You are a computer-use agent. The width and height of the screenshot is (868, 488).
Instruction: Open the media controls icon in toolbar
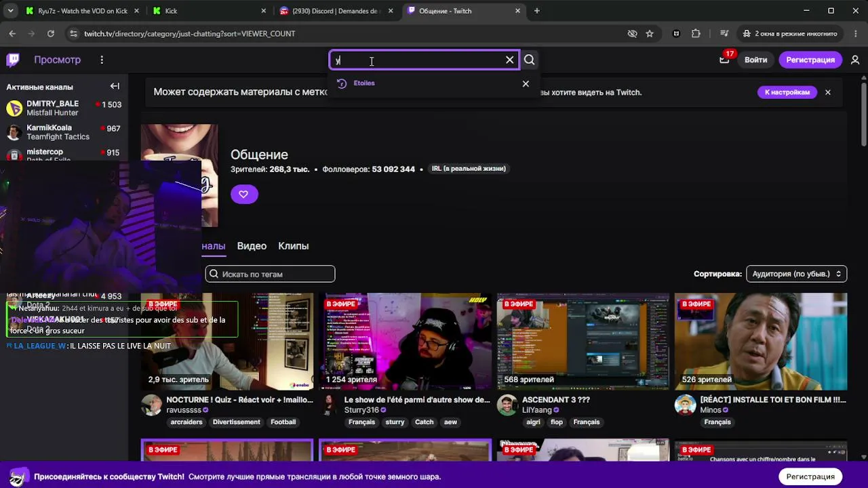pos(724,33)
